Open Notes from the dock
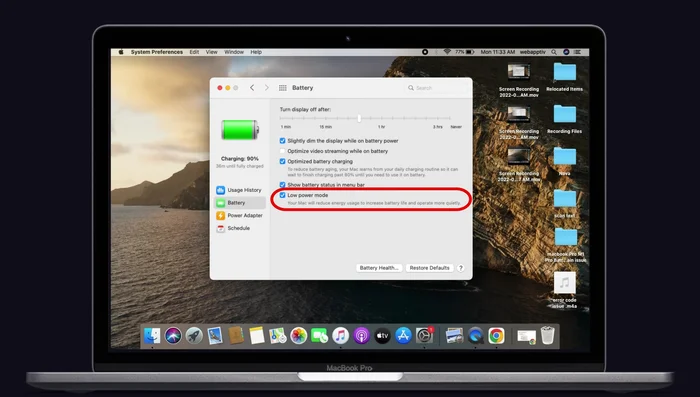Viewport: 700px width, 397px height. (257, 335)
